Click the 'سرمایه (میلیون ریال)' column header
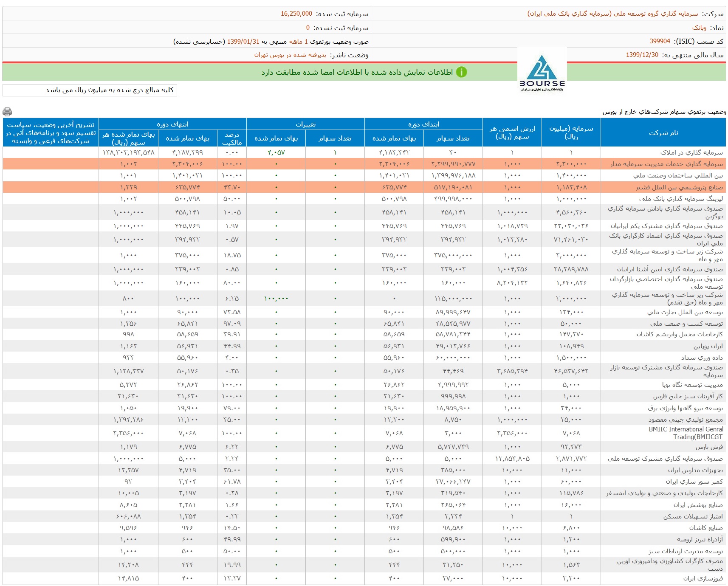Screen dimensions: 728x586 [571, 132]
